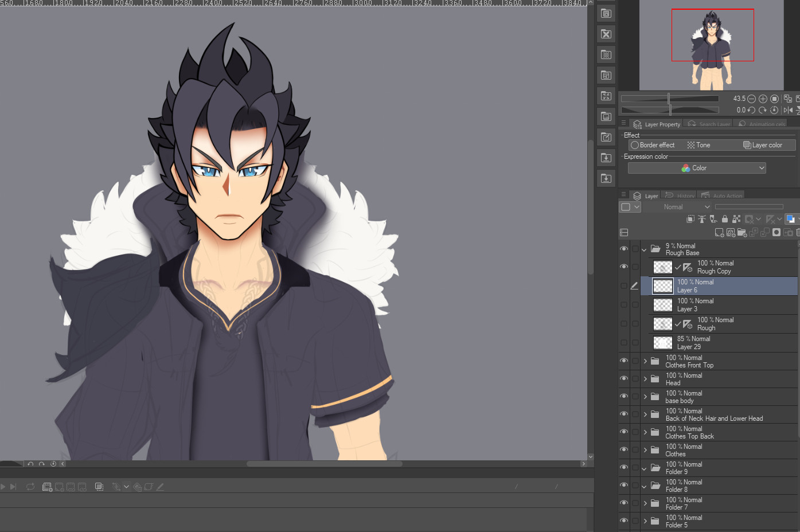Rotate Navigator view right

763,110
